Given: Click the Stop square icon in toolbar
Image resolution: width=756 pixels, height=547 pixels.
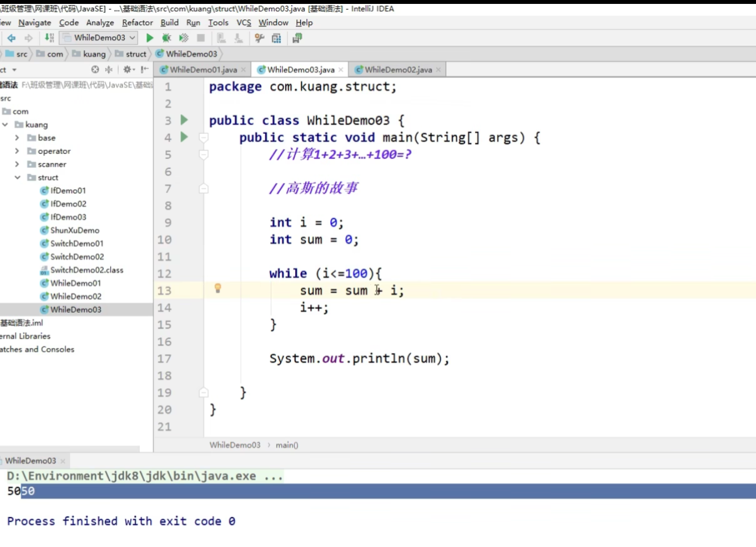Looking at the screenshot, I should [x=201, y=38].
